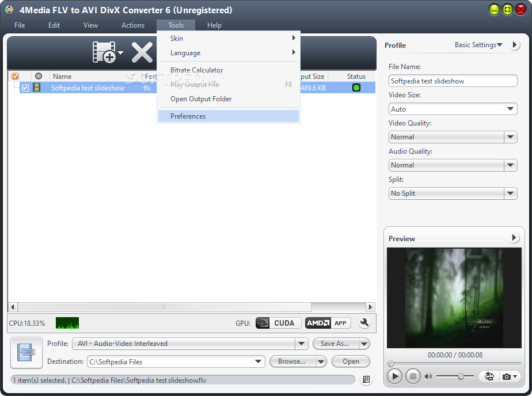Close the Tools menu
The image size is (532, 396).
(x=176, y=25)
